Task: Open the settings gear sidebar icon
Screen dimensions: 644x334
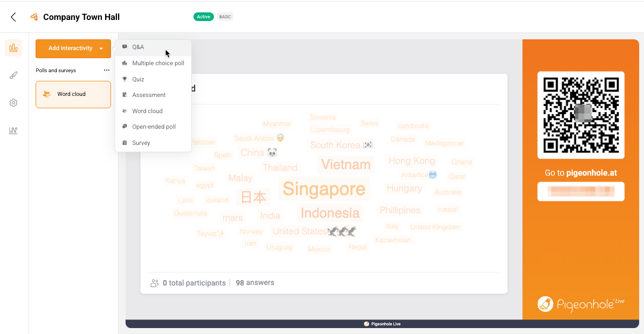Action: coord(13,103)
